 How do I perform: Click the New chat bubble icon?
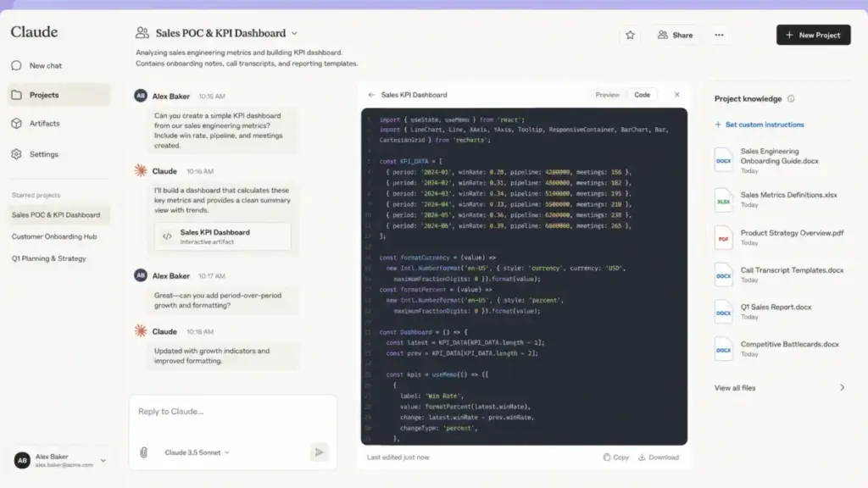[17, 65]
